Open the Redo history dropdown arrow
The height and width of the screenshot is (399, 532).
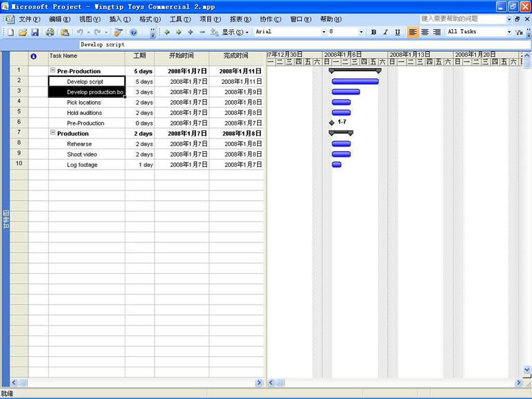click(x=106, y=33)
